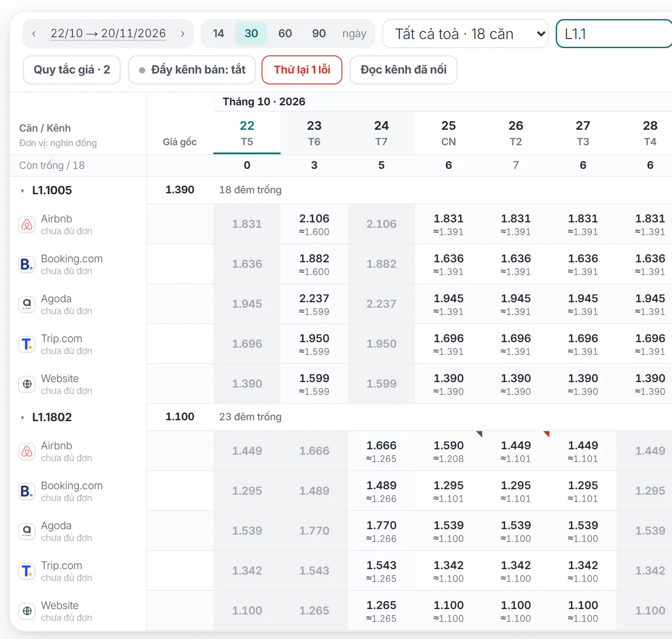Image resolution: width=672 pixels, height=639 pixels.
Task: Collapse the L1.1802 unit group
Action: tap(22, 418)
